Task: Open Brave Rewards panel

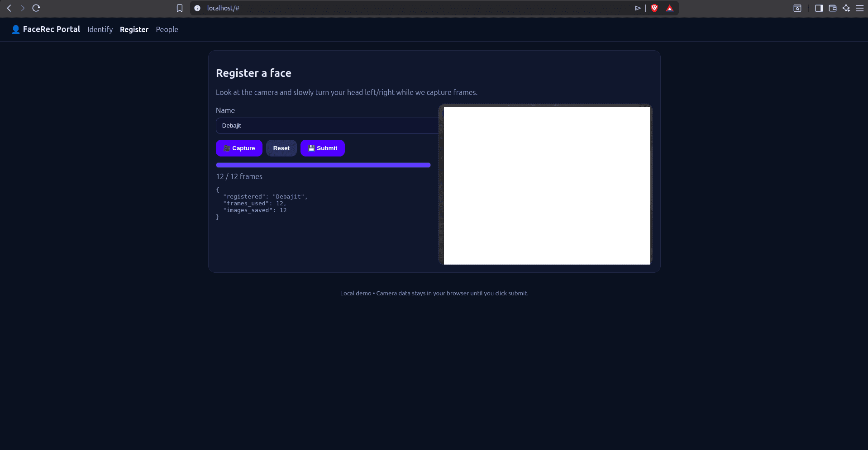Action: (670, 8)
